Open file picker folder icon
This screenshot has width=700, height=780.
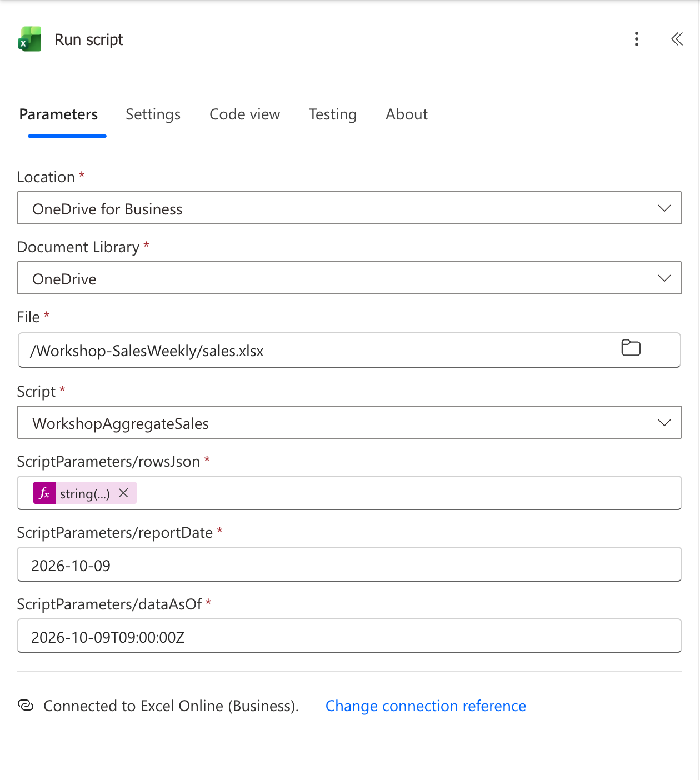point(631,348)
